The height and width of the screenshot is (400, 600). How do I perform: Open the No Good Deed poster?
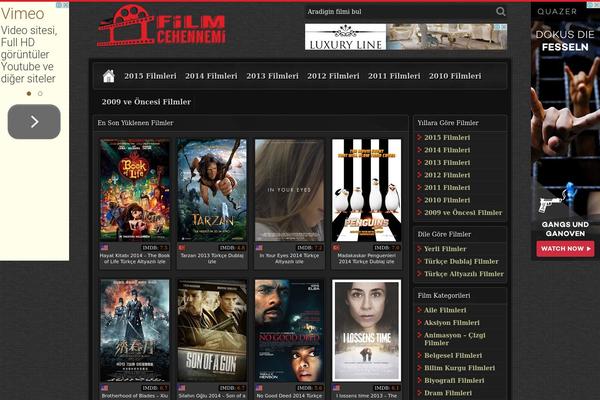pyautogui.click(x=289, y=330)
